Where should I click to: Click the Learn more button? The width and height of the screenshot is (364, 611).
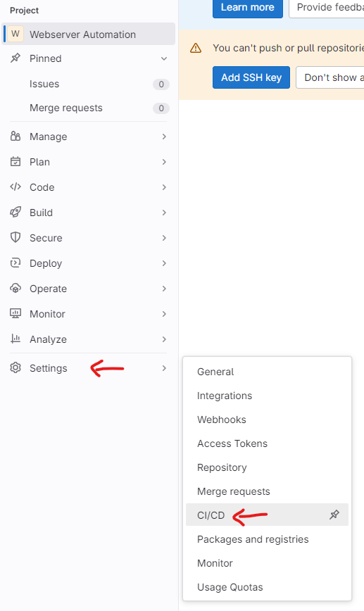coord(247,8)
